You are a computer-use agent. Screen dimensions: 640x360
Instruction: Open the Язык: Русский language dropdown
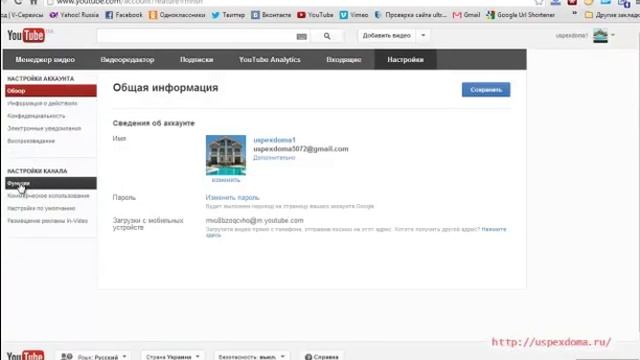(94, 356)
